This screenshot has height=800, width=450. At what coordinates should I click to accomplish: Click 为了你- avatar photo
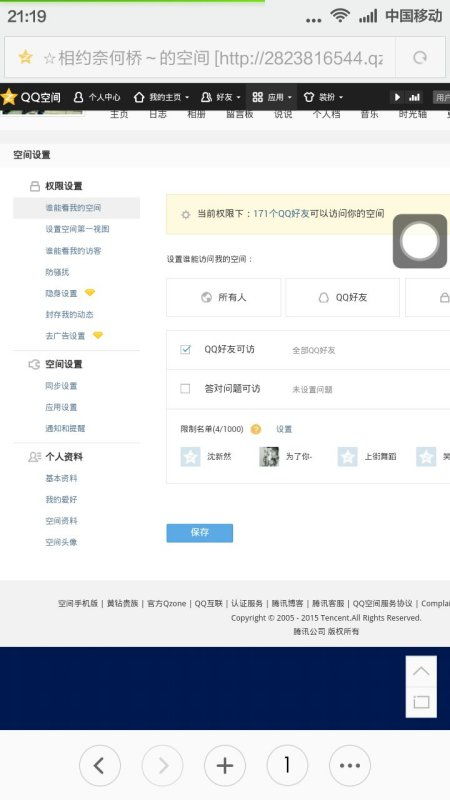point(269,457)
